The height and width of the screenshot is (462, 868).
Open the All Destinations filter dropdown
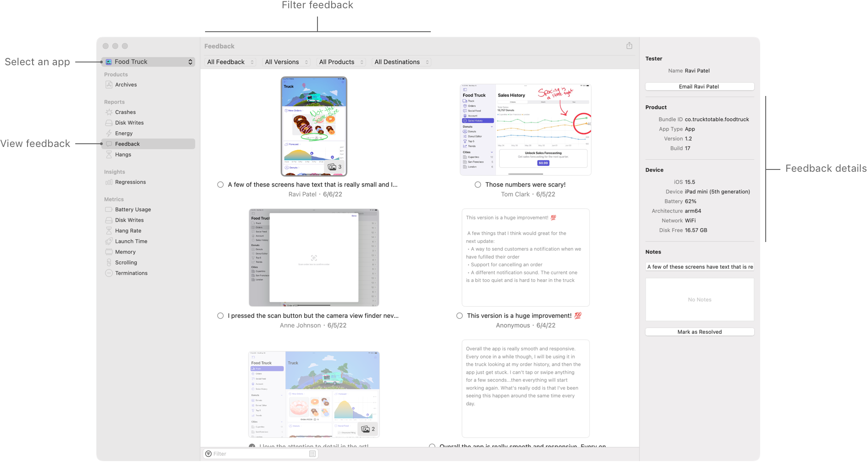[401, 62]
